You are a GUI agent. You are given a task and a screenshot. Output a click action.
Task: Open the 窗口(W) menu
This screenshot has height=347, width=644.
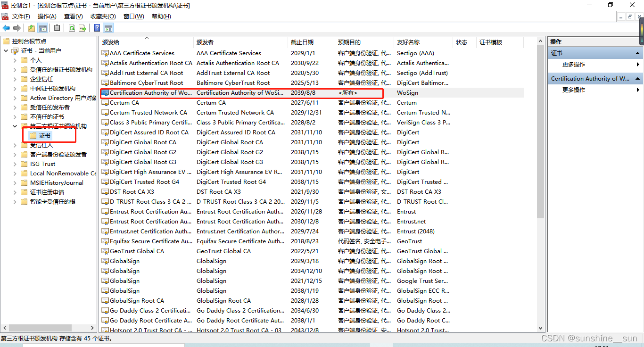click(x=133, y=17)
